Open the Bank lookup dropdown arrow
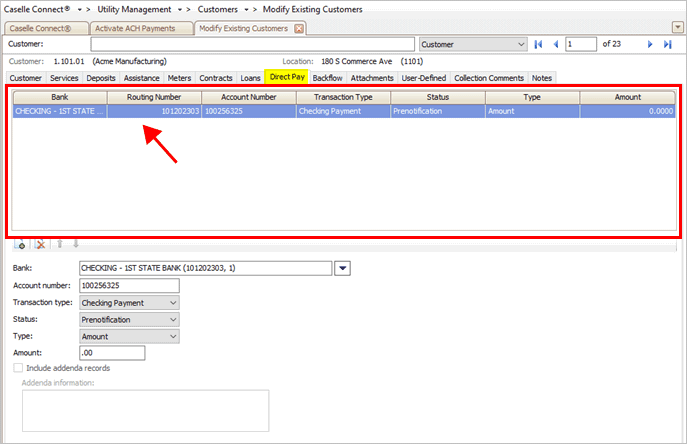The image size is (687, 444). point(342,268)
